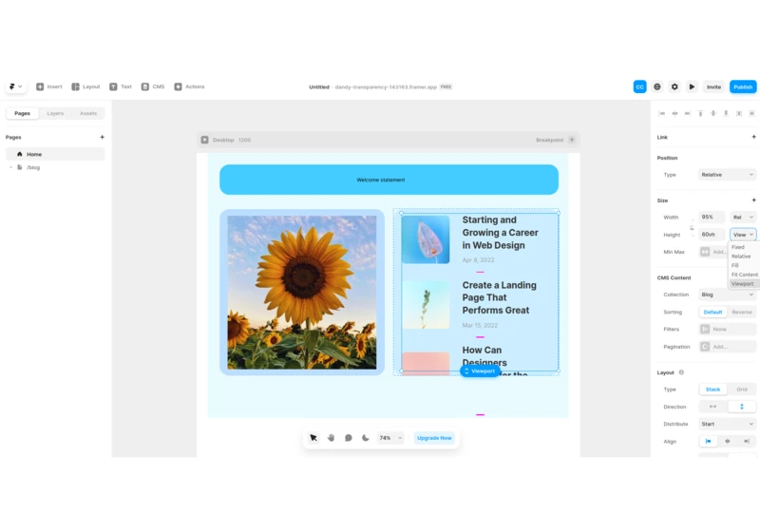Click 'Starting and Growing a Career' title
This screenshot has width=760, height=532.
coord(501,233)
